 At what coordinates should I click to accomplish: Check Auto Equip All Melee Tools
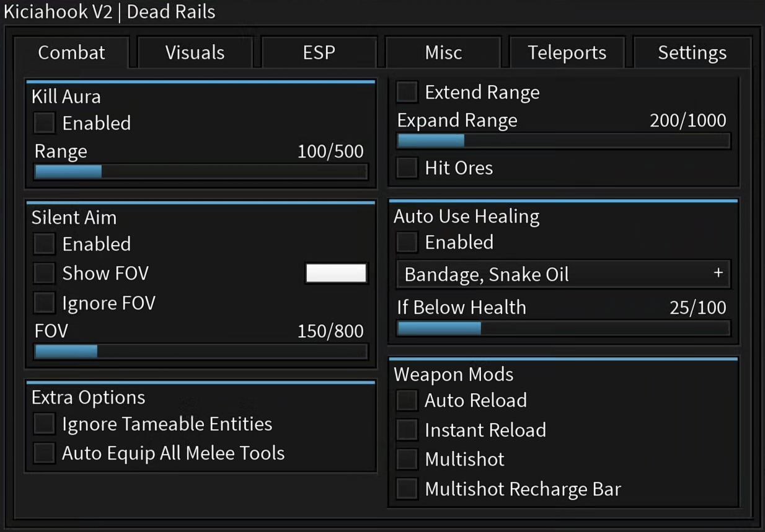[x=45, y=453]
